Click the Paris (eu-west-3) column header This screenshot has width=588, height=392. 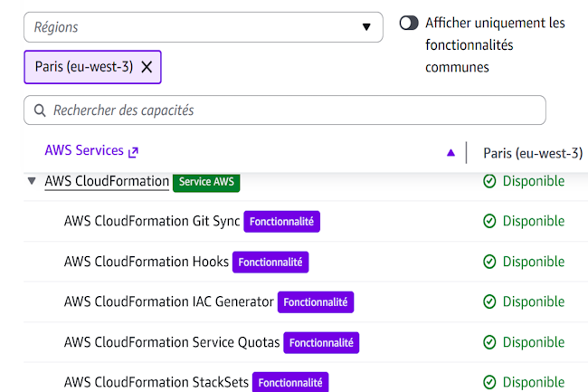pos(532,153)
